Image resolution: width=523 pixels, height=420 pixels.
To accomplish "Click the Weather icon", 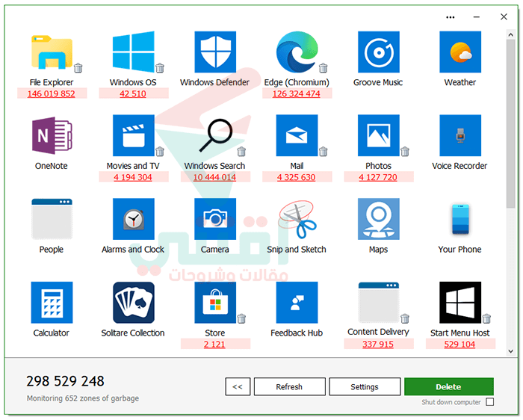I will [460, 52].
